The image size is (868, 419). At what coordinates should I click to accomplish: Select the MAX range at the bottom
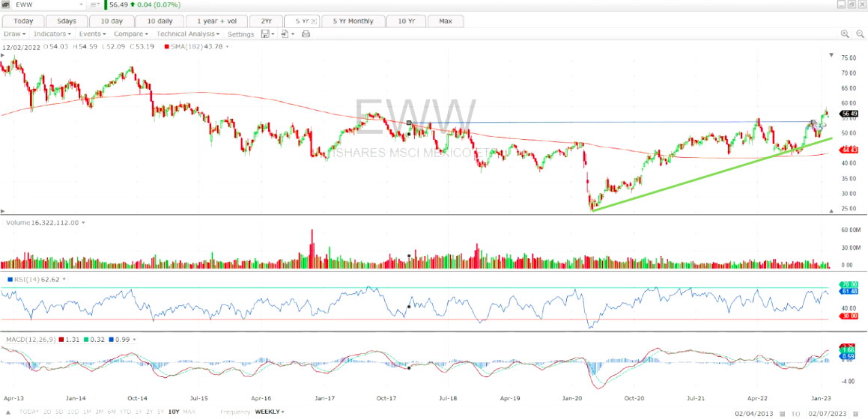point(189,412)
